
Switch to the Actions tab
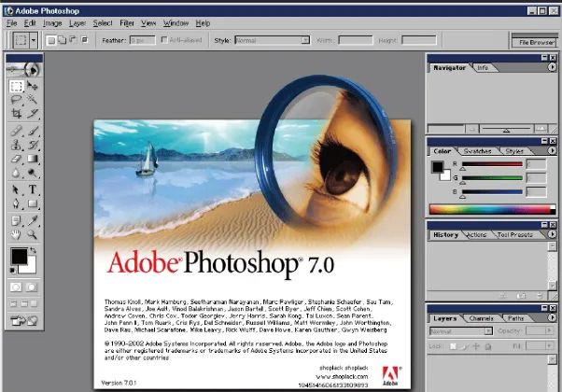point(477,234)
